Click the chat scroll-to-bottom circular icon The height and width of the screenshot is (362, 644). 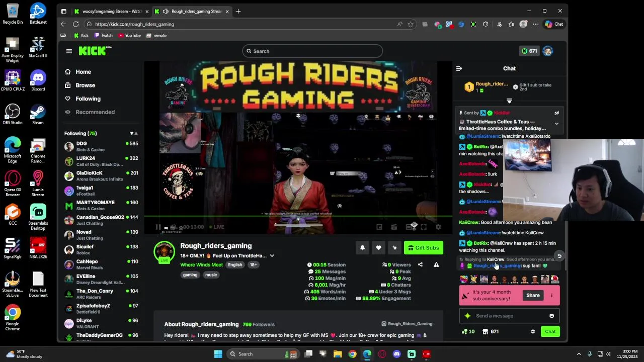click(x=559, y=256)
